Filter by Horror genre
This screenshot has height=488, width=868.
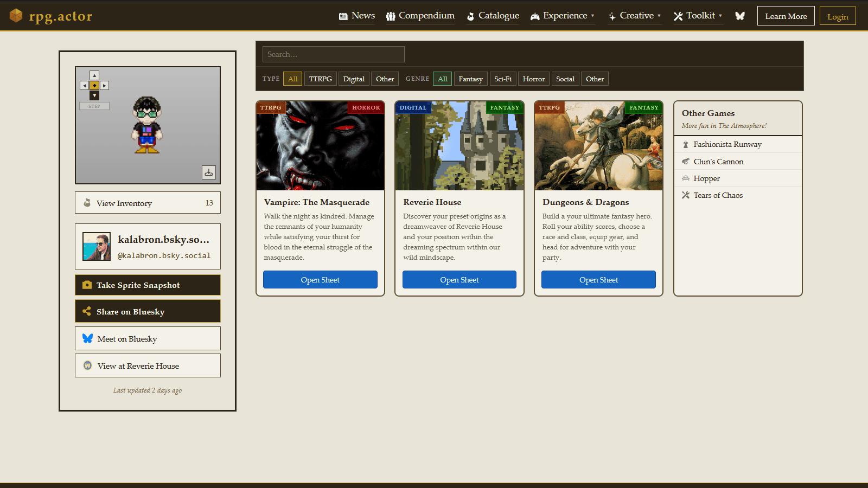[534, 79]
